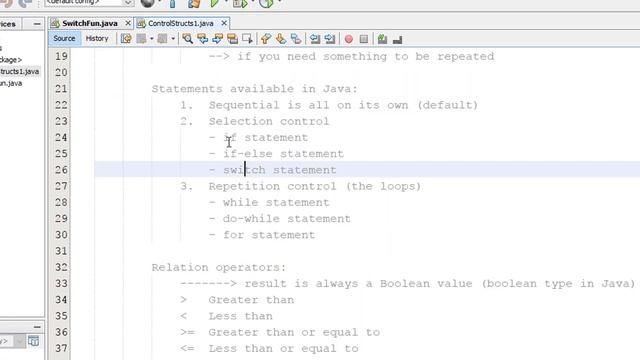
Task: Close the ControlStructs1.java tab
Action: click(x=224, y=23)
